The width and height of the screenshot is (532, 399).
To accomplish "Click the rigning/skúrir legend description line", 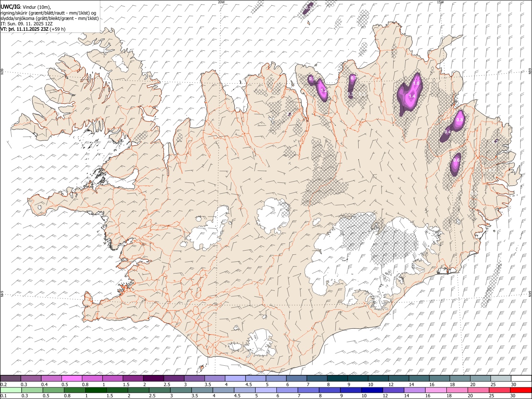I will (x=48, y=13).
